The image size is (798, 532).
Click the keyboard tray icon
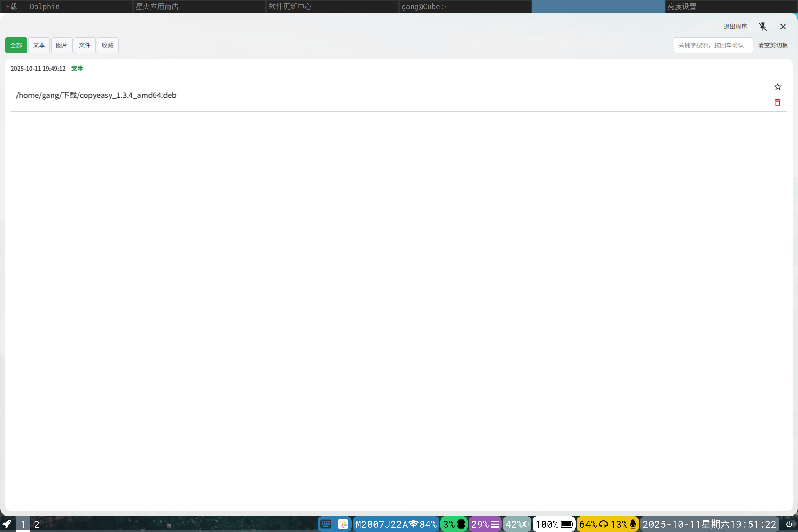pyautogui.click(x=326, y=524)
